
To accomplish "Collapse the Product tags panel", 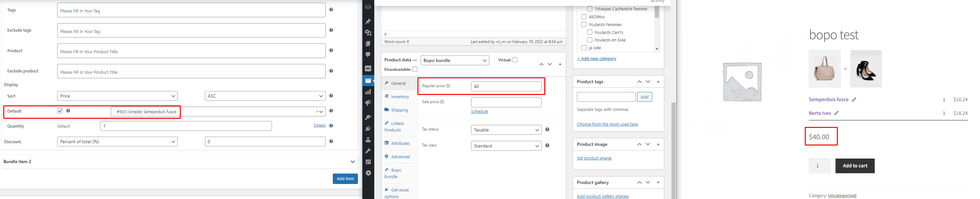I will tap(658, 82).
